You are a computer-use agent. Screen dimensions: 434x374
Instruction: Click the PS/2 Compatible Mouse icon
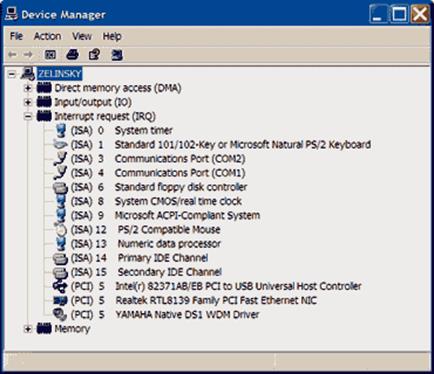(x=61, y=229)
